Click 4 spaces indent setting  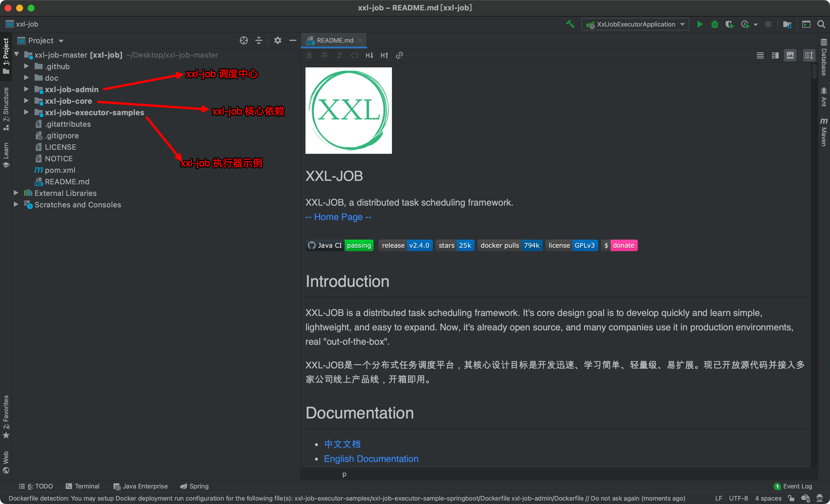(x=768, y=498)
